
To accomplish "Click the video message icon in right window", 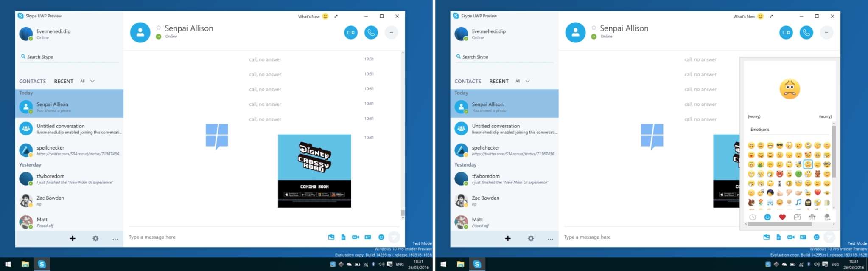I will coord(791,237).
